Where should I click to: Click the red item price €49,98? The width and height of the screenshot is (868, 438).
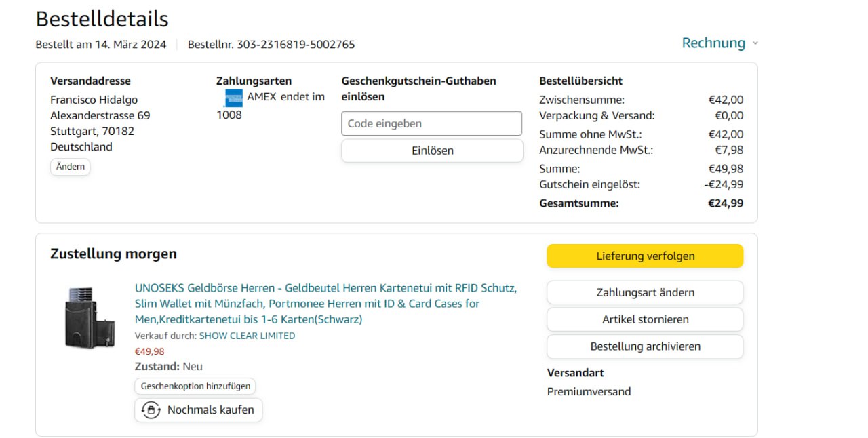pyautogui.click(x=149, y=351)
